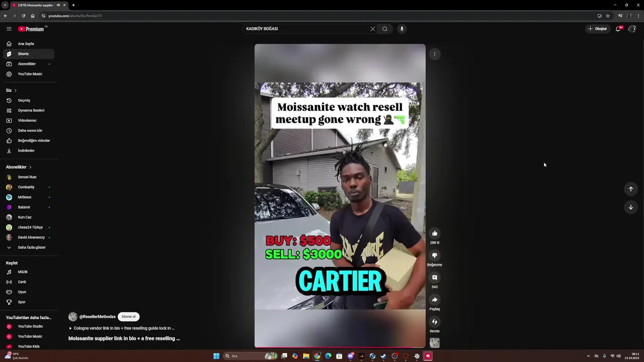Open chess24 Türkçe channel
The height and width of the screenshot is (362, 644).
click(28, 227)
